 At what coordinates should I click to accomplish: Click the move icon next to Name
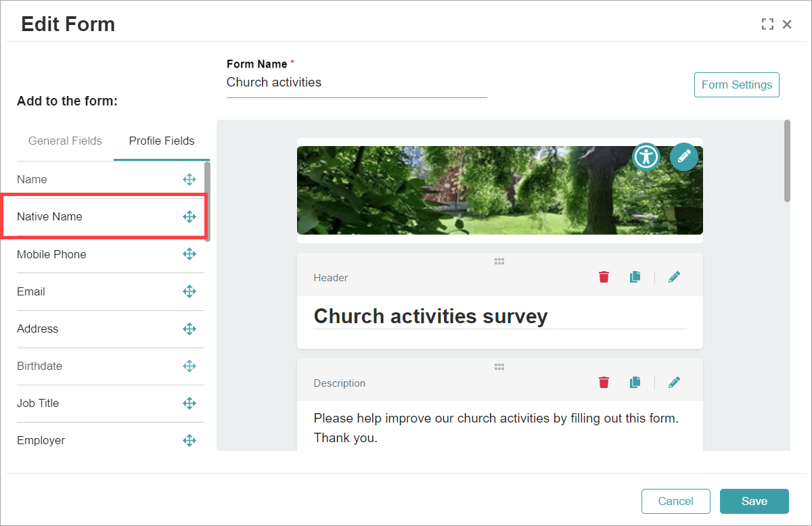(x=189, y=180)
